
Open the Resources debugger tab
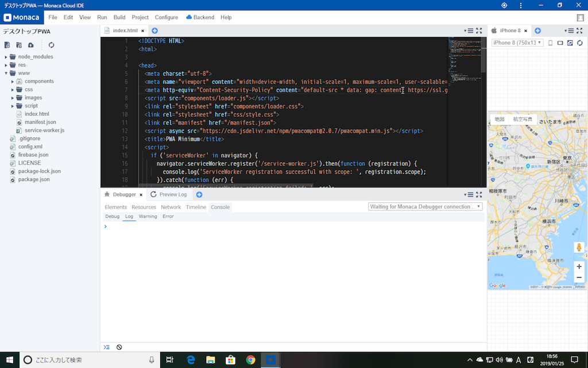tap(144, 207)
